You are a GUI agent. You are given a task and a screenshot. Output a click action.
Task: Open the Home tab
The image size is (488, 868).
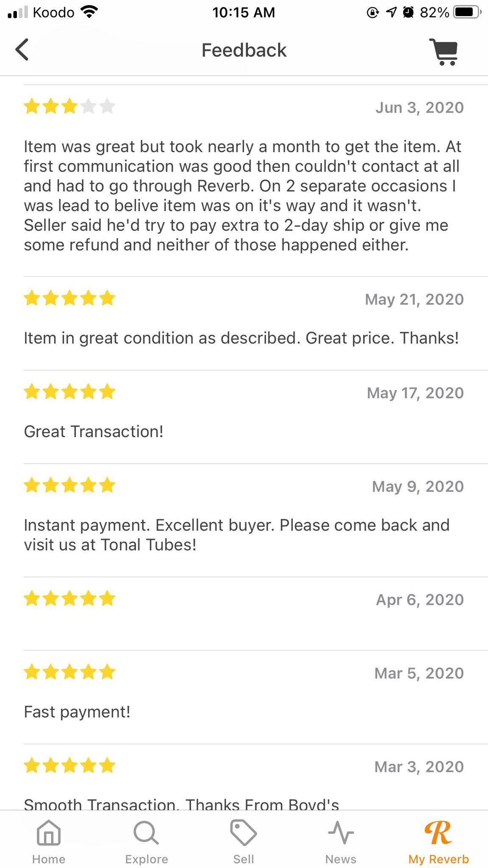click(49, 842)
